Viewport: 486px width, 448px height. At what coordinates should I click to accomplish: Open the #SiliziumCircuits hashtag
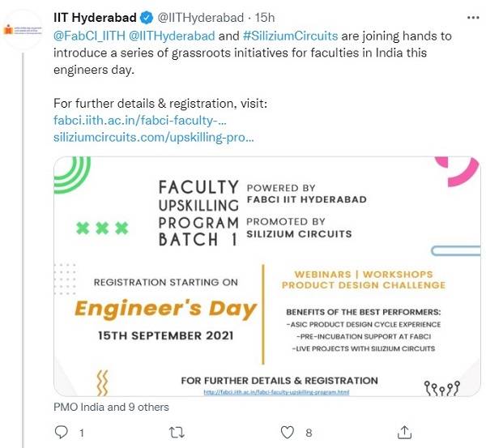292,36
